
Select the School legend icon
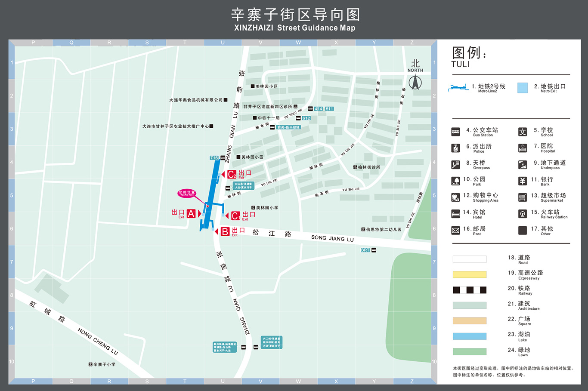522,132
